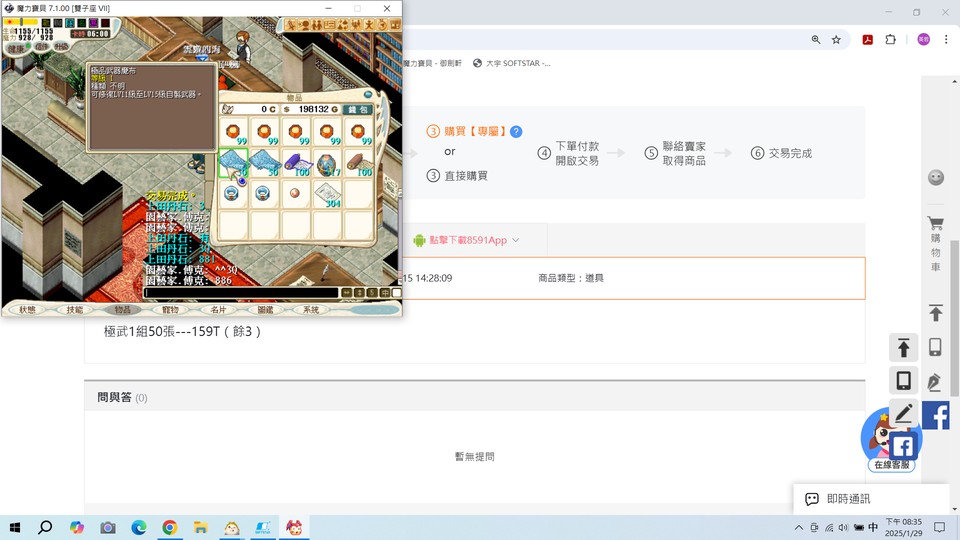This screenshot has height=540, width=960.
Task: Open the notification center icon
Action: point(939,527)
